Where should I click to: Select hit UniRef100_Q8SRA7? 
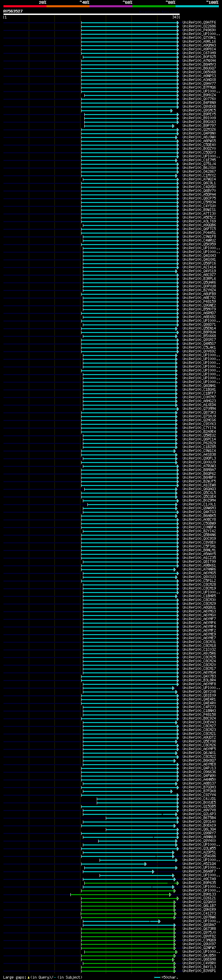point(199,925)
